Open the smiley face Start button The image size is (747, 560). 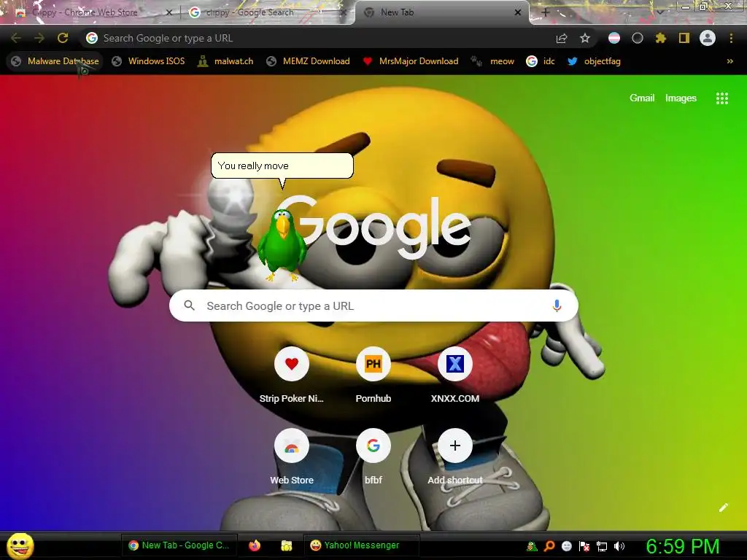coord(20,545)
